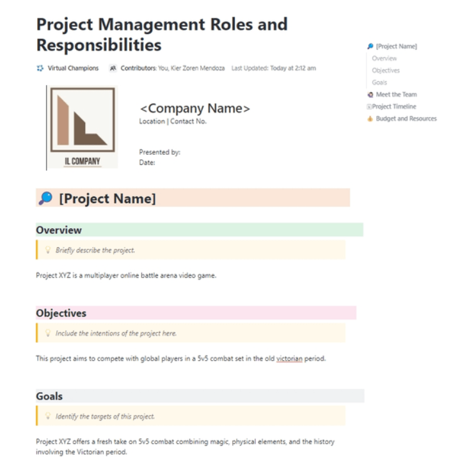The height and width of the screenshot is (461, 476).
Task: Click the Last Updated timestamp
Action: (273, 68)
